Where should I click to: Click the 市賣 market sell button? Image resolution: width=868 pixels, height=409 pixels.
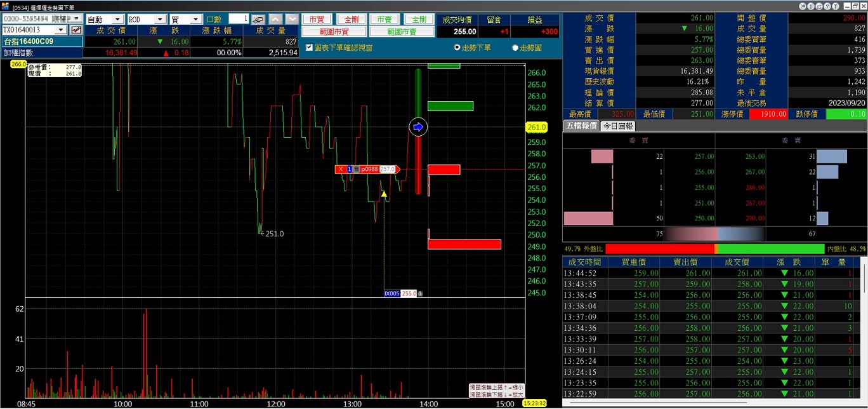tap(385, 20)
